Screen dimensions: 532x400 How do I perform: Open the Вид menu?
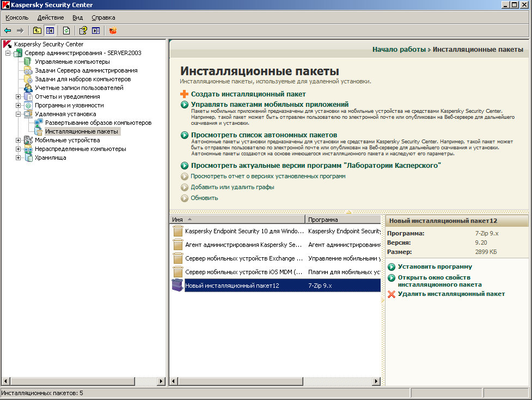click(x=78, y=17)
